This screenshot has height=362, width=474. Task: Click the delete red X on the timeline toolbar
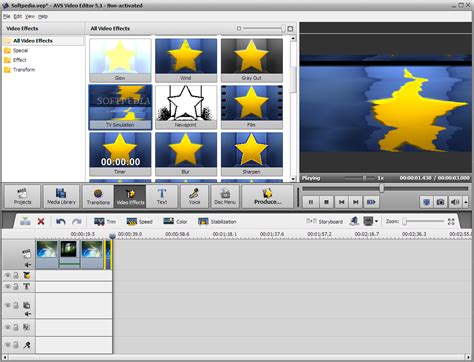pos(41,221)
